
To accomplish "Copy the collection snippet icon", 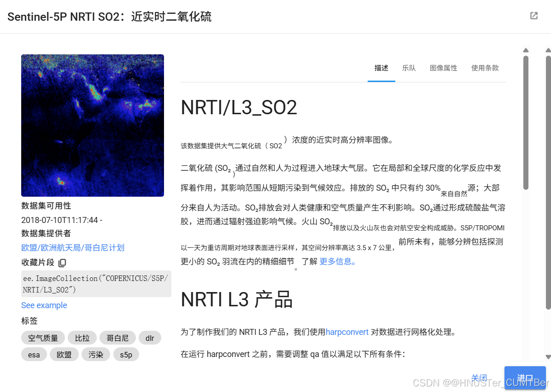I will (62, 263).
